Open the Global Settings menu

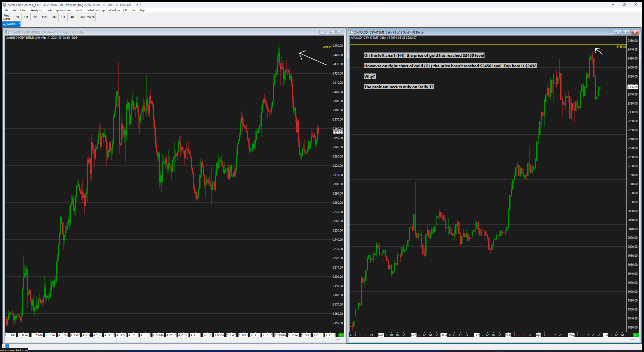(x=95, y=10)
